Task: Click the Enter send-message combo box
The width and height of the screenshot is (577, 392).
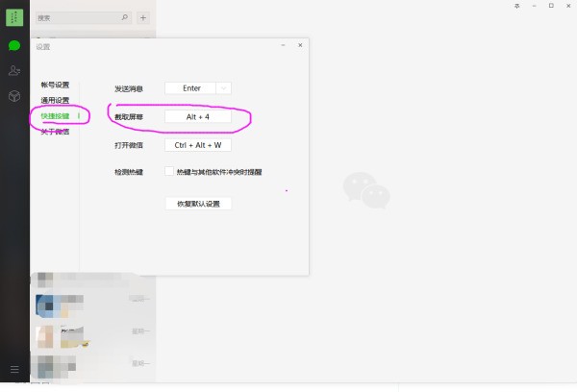Action: point(198,88)
